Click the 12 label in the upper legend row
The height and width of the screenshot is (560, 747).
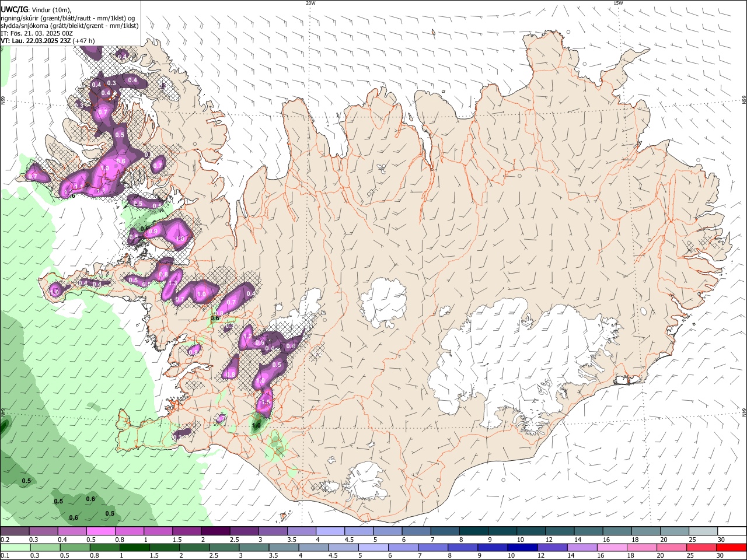point(549,540)
